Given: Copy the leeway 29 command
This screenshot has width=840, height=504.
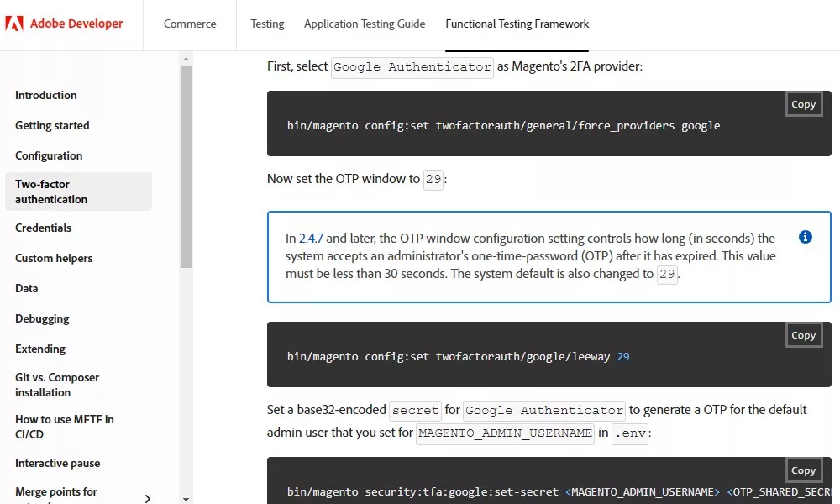Looking at the screenshot, I should 803,335.
